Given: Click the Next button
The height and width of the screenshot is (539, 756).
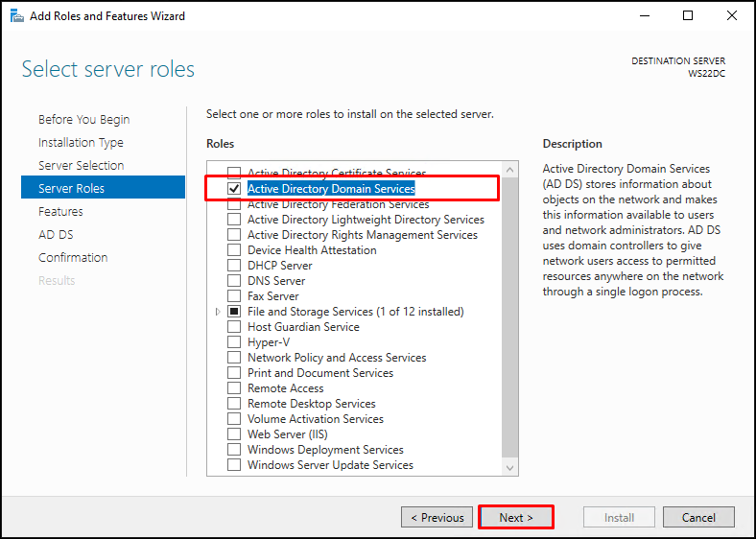Looking at the screenshot, I should [x=516, y=518].
